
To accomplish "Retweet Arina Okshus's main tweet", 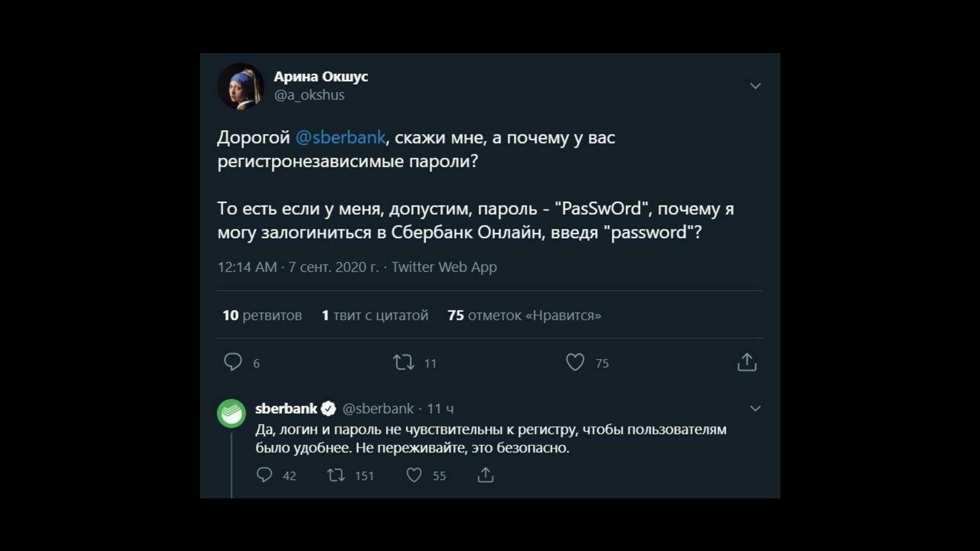I will 403,362.
